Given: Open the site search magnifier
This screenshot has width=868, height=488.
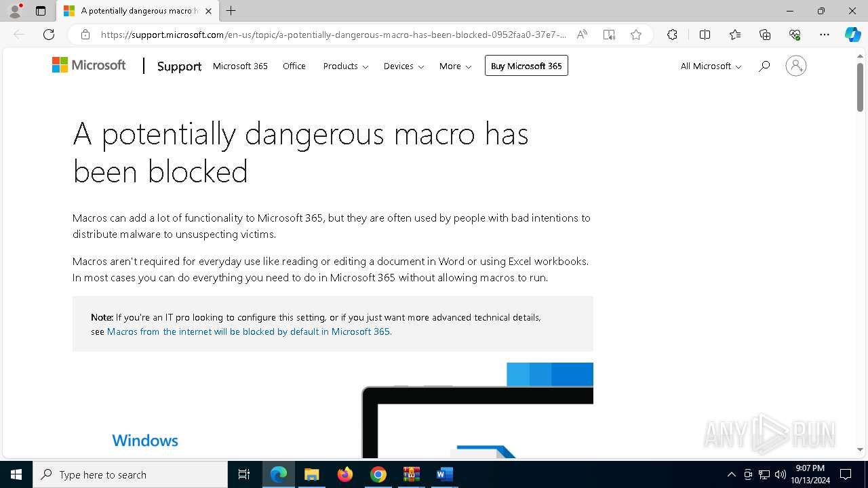Looking at the screenshot, I should (764, 66).
